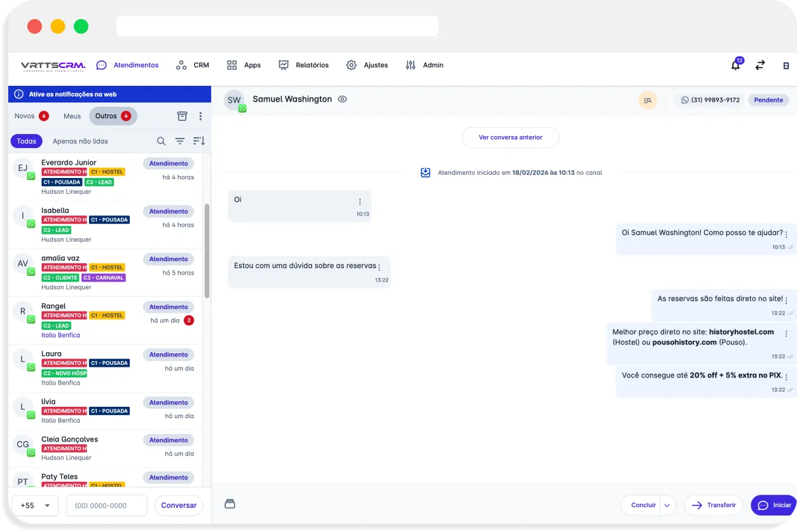Click the phone number input field
This screenshot has width=797, height=532.
(x=106, y=505)
